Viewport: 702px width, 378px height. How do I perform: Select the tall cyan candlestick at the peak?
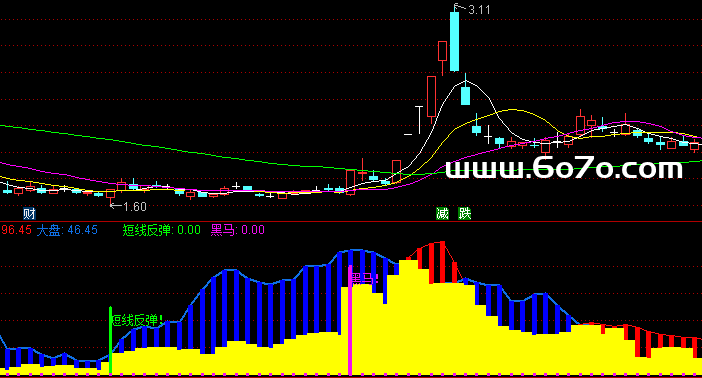454,41
